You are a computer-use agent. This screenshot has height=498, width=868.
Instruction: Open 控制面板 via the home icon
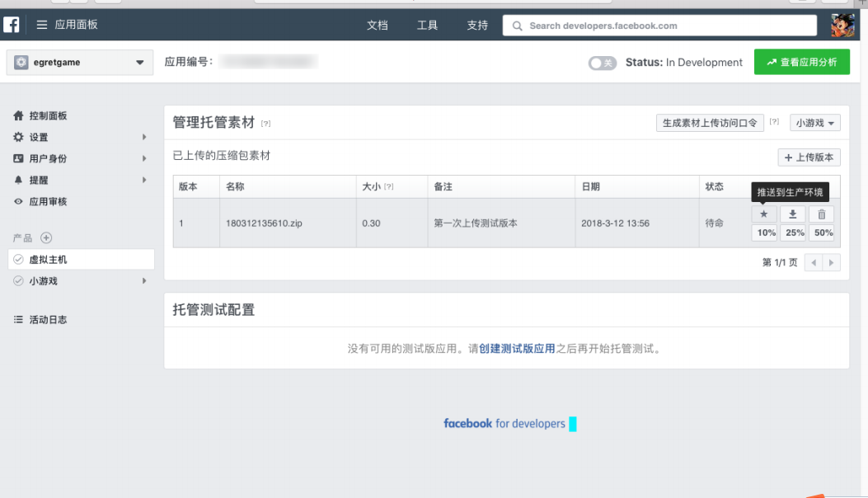click(17, 115)
